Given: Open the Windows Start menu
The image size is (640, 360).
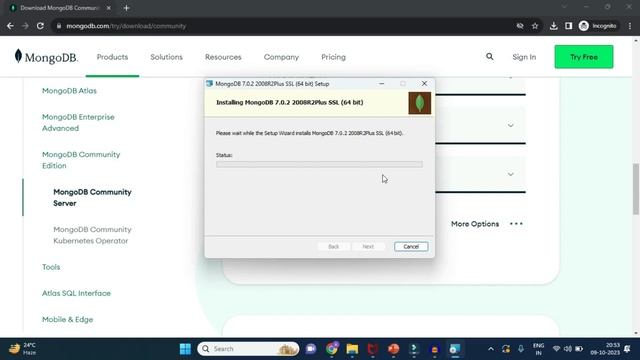Looking at the screenshot, I should 185,349.
